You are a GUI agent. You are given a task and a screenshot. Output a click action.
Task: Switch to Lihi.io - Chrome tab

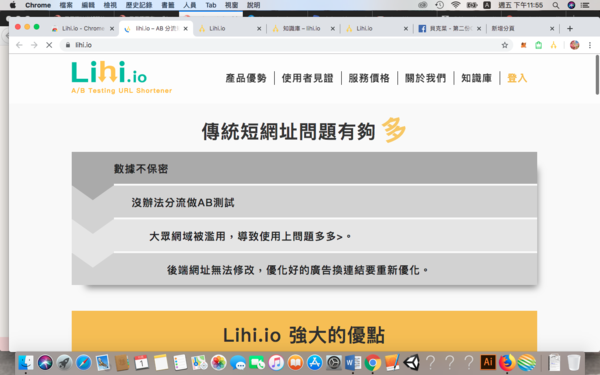click(83, 28)
